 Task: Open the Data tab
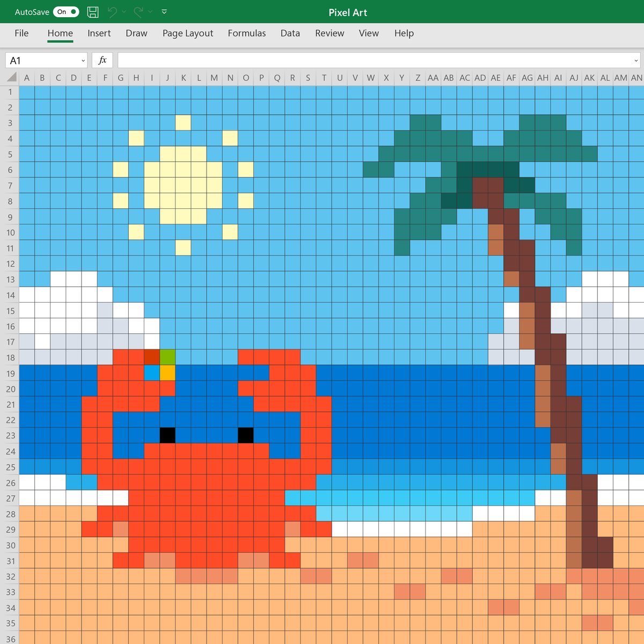(x=290, y=33)
